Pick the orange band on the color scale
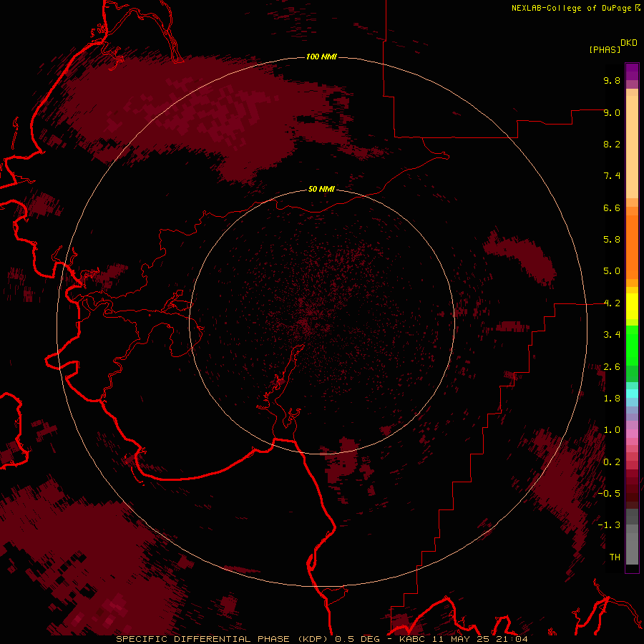The image size is (644, 644). point(632,246)
